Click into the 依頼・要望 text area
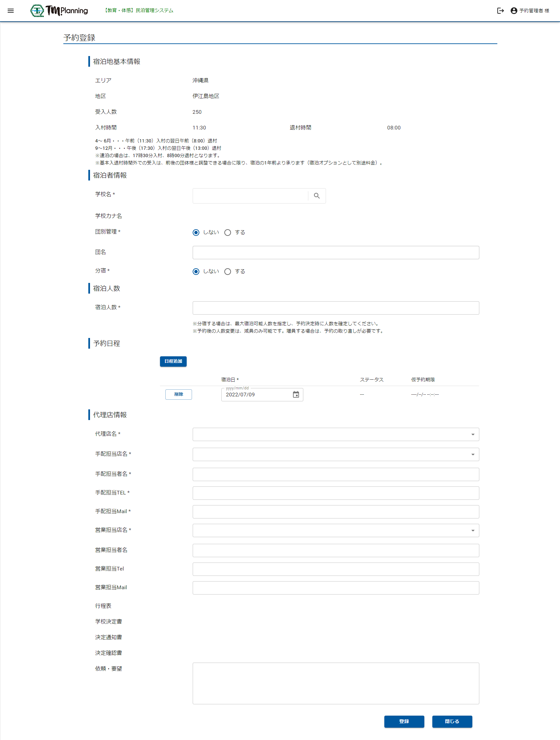 pyautogui.click(x=336, y=683)
